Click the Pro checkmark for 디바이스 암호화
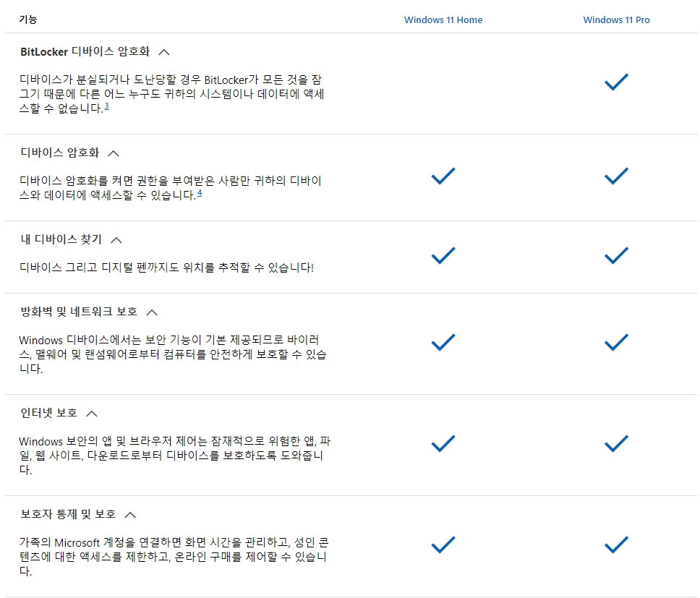Screen dimensions: 700x598 coord(617,176)
